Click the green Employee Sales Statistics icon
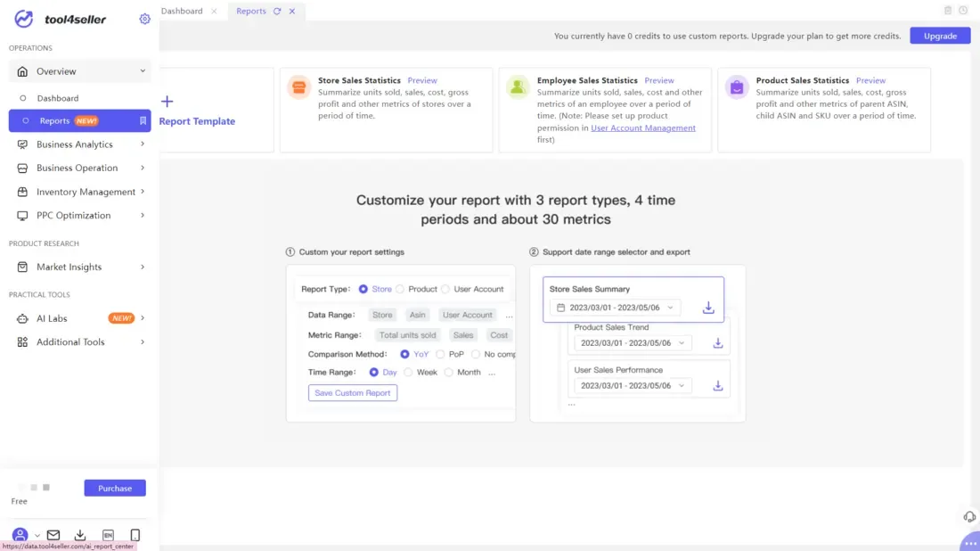 pos(518,87)
